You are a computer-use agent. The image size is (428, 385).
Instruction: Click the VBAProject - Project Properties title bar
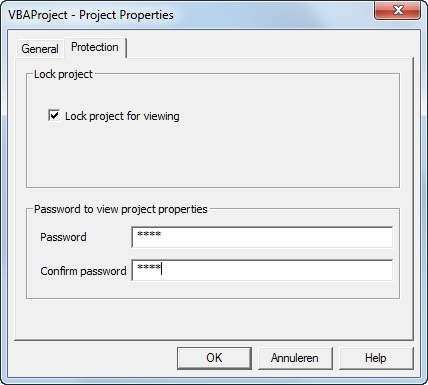187,15
